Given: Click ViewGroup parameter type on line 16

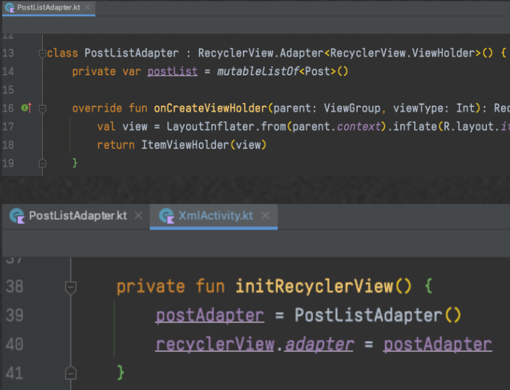Looking at the screenshot, I should pyautogui.click(x=352, y=108).
